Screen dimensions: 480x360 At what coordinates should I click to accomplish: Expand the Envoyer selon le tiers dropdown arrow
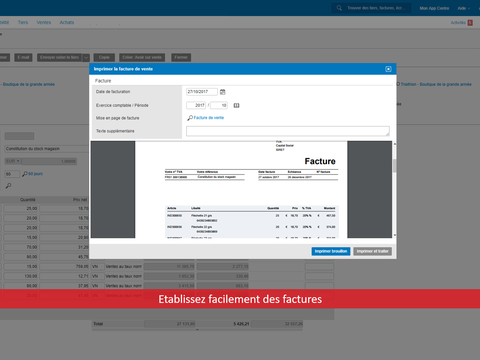[86, 58]
